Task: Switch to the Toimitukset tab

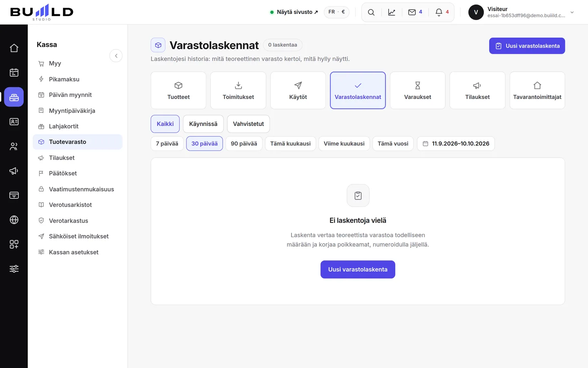Action: coord(238,90)
